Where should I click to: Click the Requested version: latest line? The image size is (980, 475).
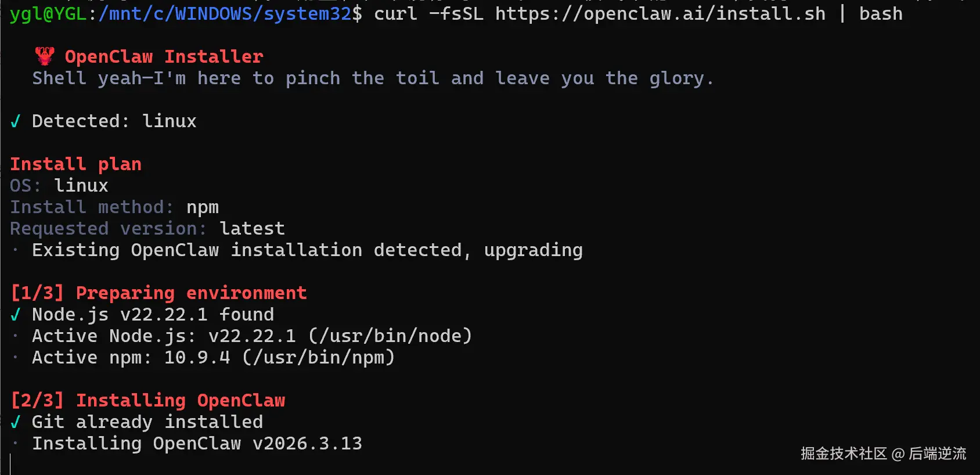[x=147, y=228]
